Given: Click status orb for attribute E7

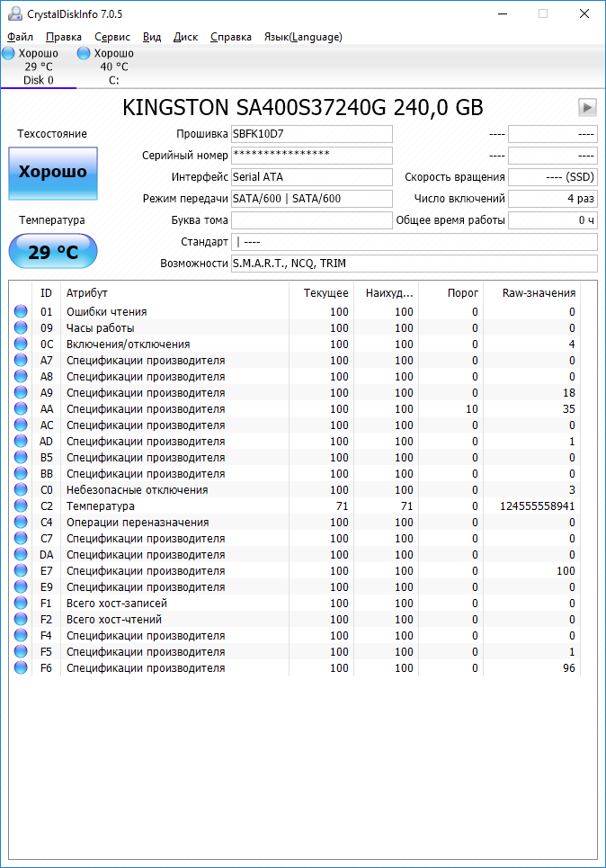Looking at the screenshot, I should pyautogui.click(x=21, y=571).
